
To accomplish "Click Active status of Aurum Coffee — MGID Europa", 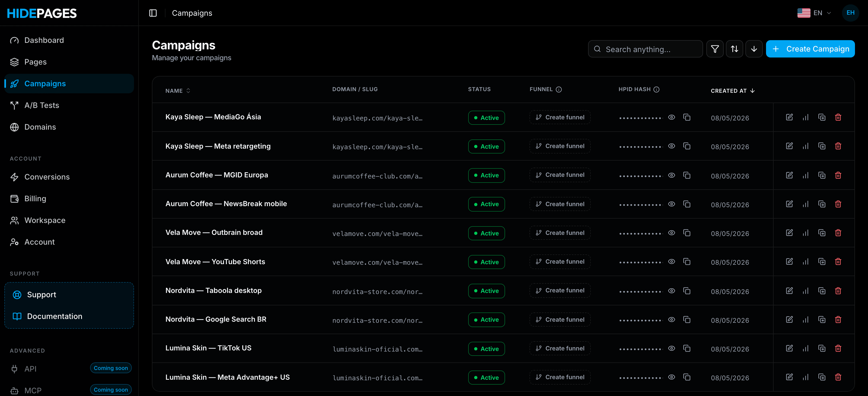I will [486, 175].
